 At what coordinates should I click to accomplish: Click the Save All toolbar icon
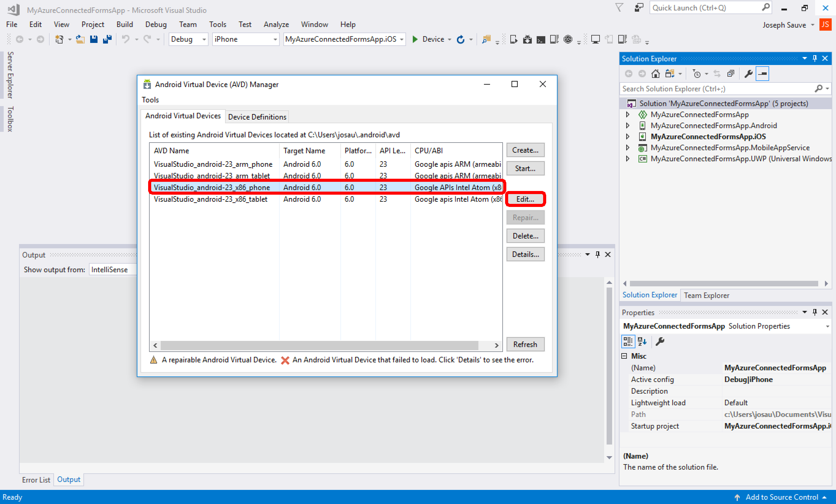tap(108, 39)
